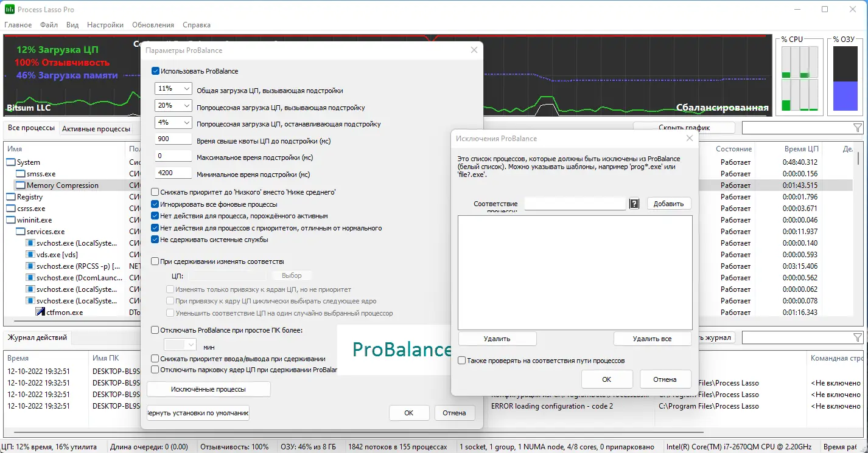
Task: Toggle Игнорировать все фоновые процессы
Action: pos(155,204)
